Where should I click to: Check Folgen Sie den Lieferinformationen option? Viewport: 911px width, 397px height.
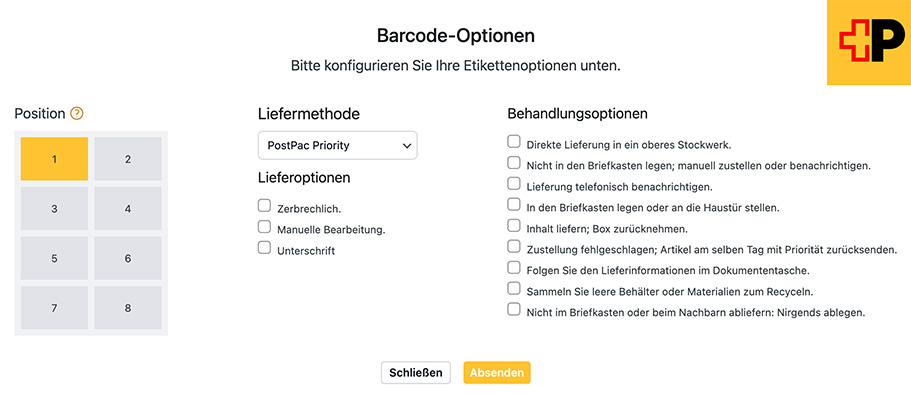(x=514, y=267)
